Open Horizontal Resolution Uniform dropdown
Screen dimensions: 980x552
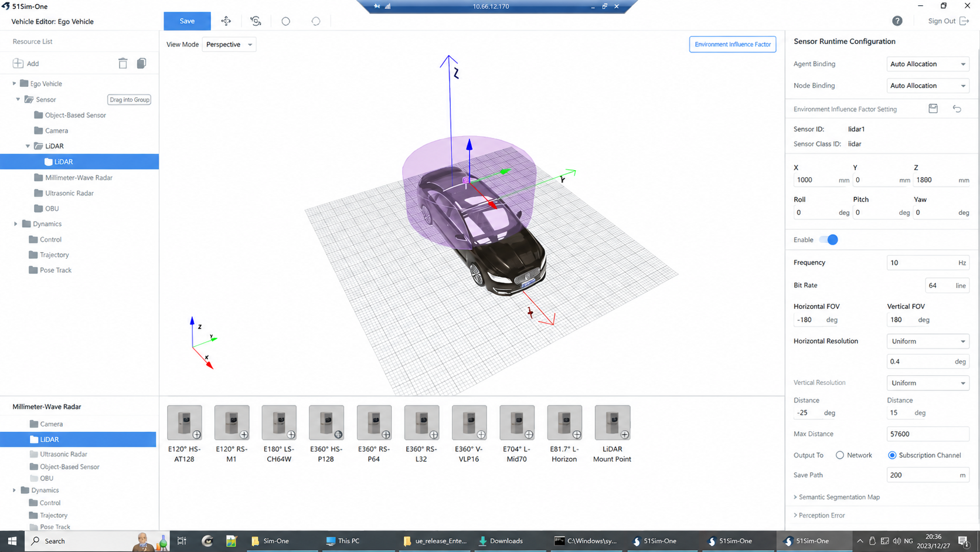pyautogui.click(x=928, y=341)
